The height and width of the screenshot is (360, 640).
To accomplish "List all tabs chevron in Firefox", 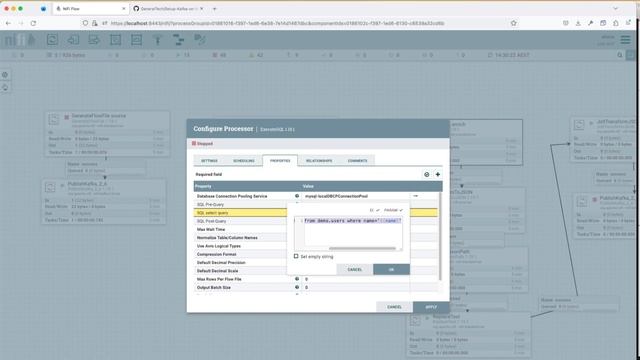I will click(x=616, y=9).
